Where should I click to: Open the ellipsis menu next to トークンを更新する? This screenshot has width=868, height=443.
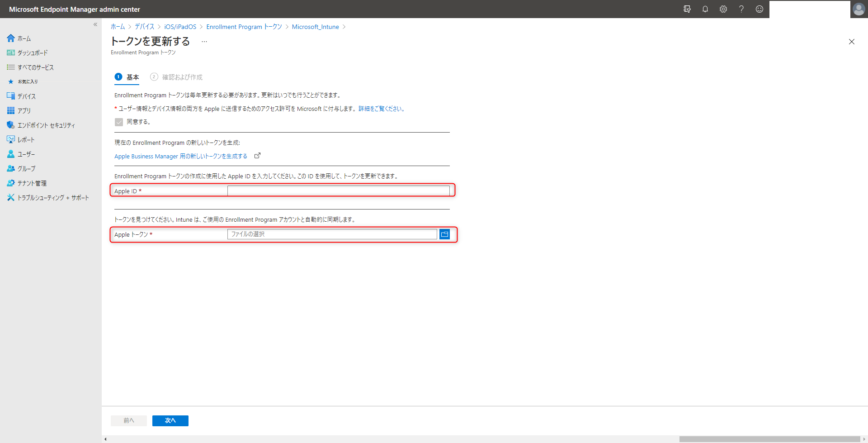(204, 41)
